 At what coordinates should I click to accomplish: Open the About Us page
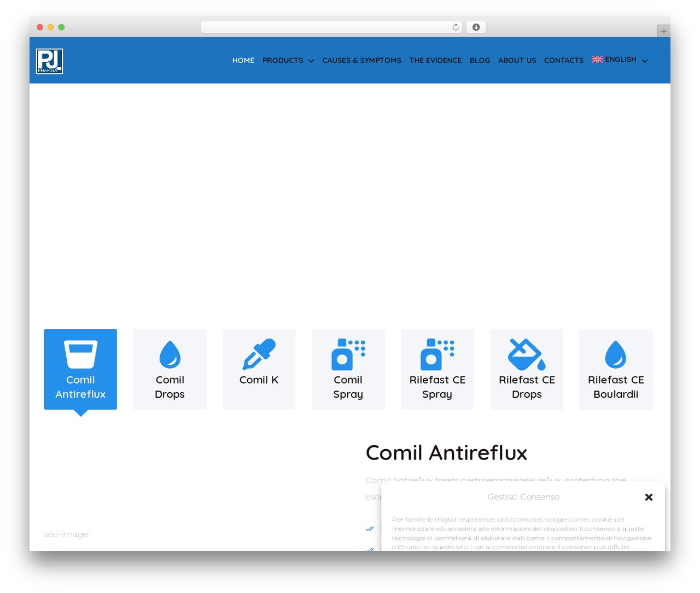517,60
